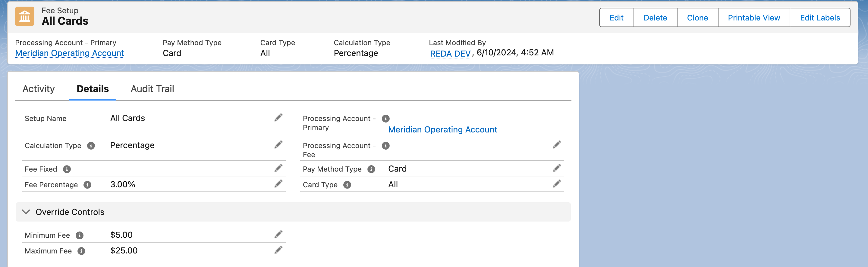Select the Details tab

93,89
